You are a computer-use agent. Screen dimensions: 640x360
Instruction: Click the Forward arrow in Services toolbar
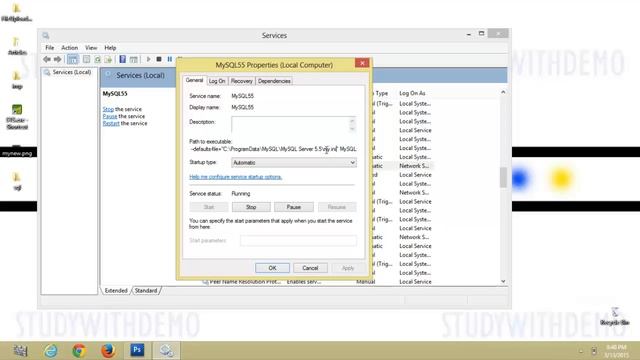[58, 60]
